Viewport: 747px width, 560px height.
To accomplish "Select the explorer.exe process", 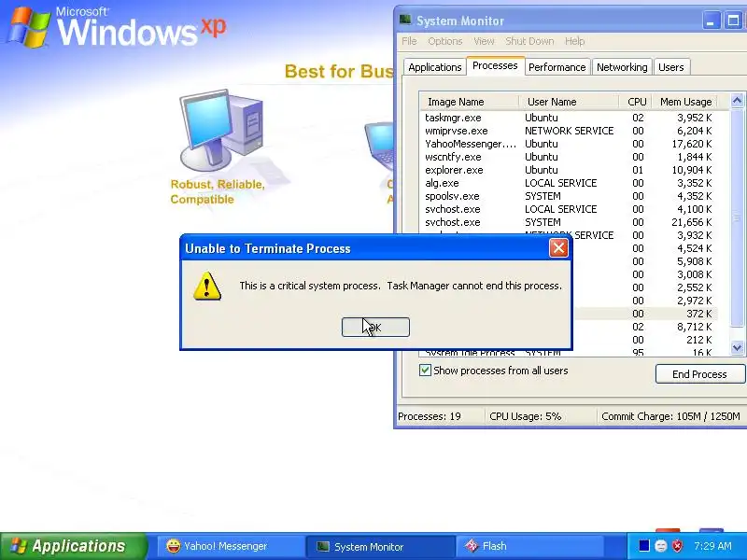I will tap(569, 170).
